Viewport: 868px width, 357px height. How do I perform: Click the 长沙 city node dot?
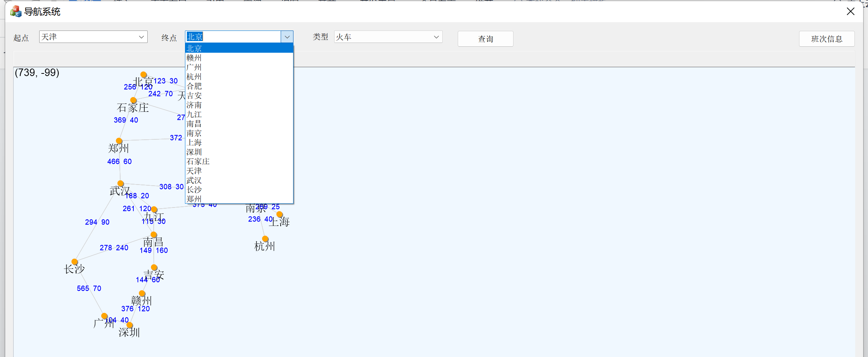[x=75, y=262]
